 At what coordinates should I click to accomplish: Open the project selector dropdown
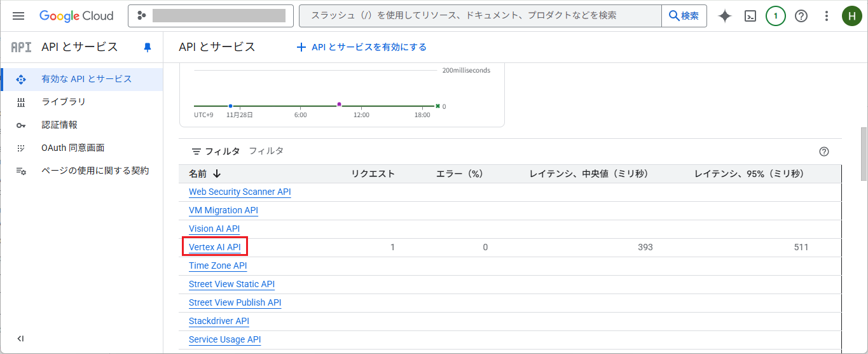210,16
